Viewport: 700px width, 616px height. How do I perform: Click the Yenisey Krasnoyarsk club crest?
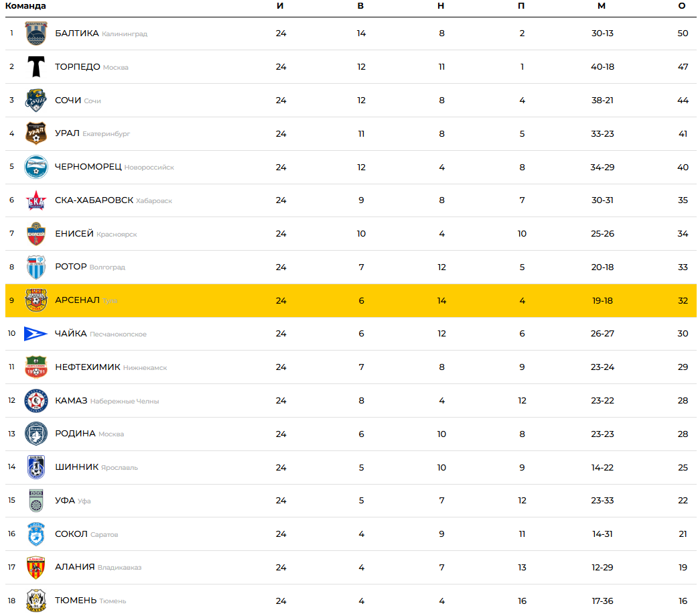pos(36,234)
